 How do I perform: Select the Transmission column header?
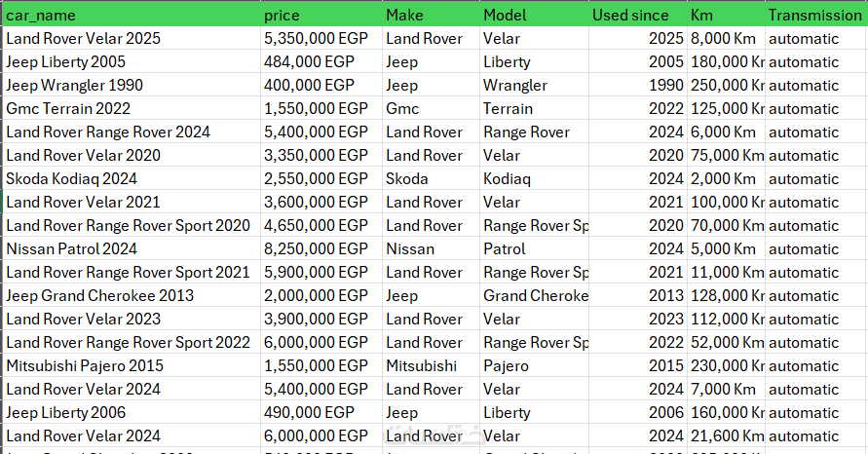[814, 16]
